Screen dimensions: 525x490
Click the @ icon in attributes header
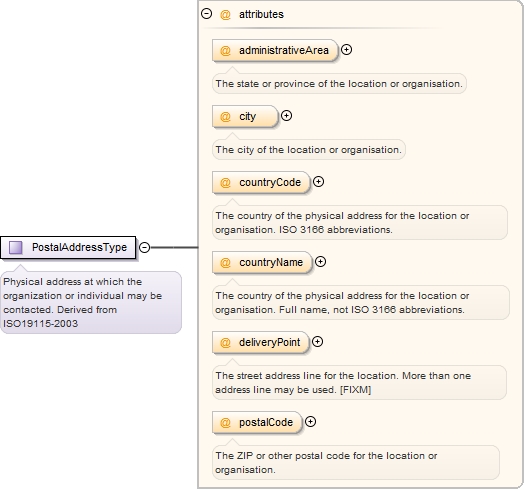coord(225,14)
